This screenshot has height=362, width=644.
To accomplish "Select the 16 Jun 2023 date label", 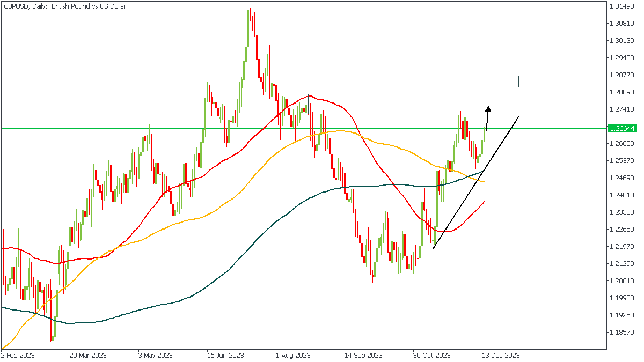I will click(x=225, y=355).
